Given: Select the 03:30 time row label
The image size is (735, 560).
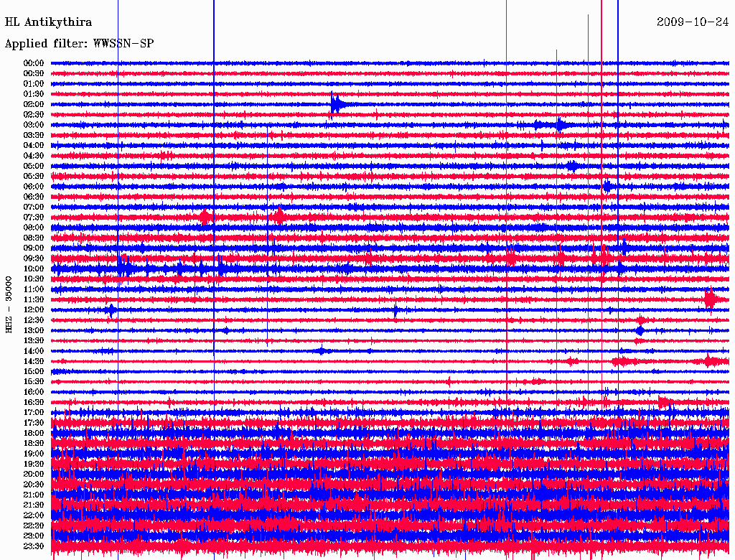Looking at the screenshot, I should tap(34, 135).
